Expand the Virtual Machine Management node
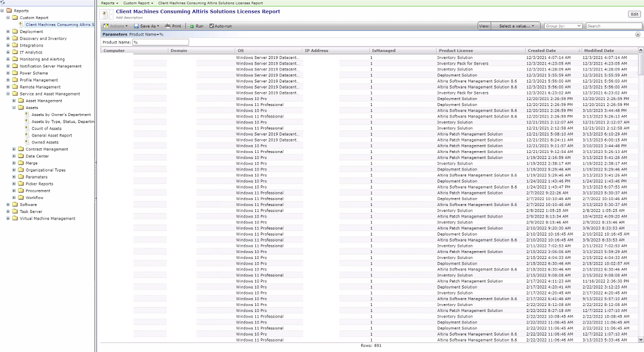Image resolution: width=644 pixels, height=352 pixels. [x=8, y=218]
